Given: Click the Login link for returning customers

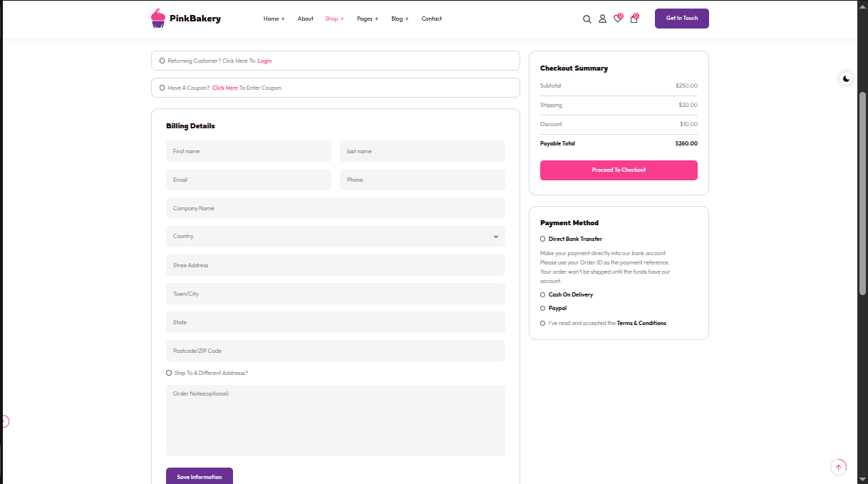Looking at the screenshot, I should tap(264, 61).
